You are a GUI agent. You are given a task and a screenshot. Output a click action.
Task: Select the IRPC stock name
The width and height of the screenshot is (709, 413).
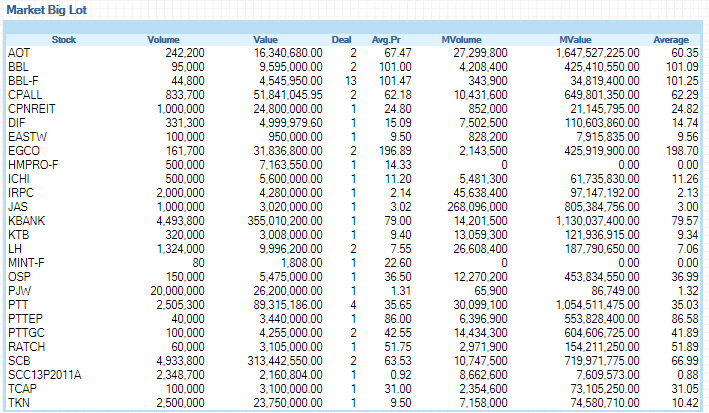click(21, 193)
